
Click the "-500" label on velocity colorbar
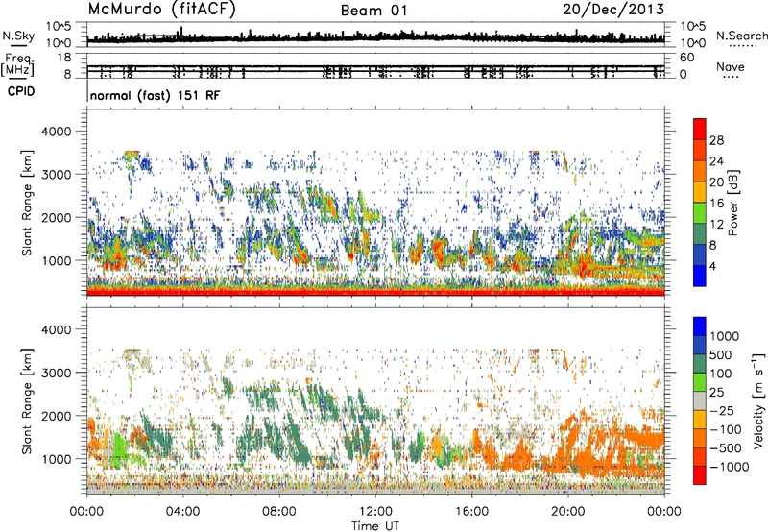tap(726, 448)
